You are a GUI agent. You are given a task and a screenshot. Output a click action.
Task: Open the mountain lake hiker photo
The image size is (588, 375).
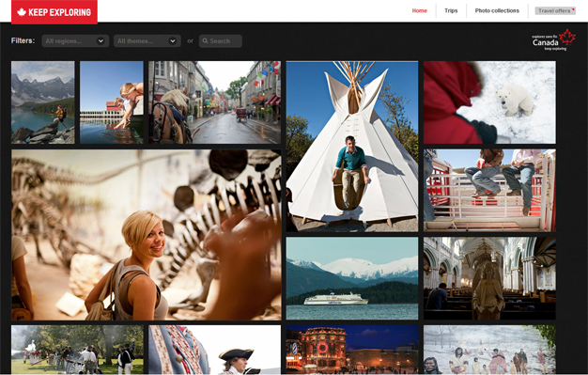43,102
